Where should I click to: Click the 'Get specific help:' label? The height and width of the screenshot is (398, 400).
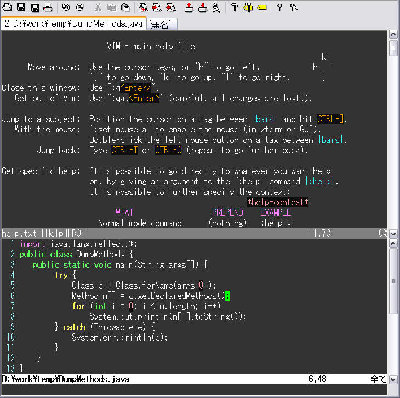[x=41, y=171]
